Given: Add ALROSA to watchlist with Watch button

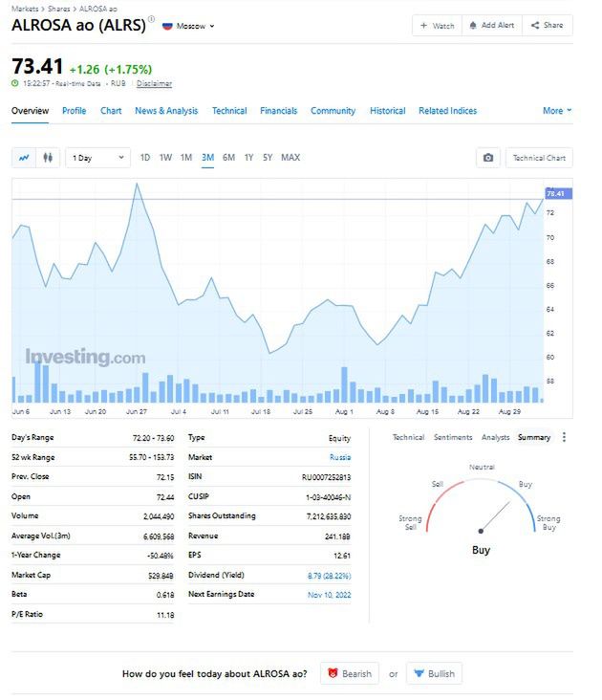Looking at the screenshot, I should pyautogui.click(x=437, y=26).
